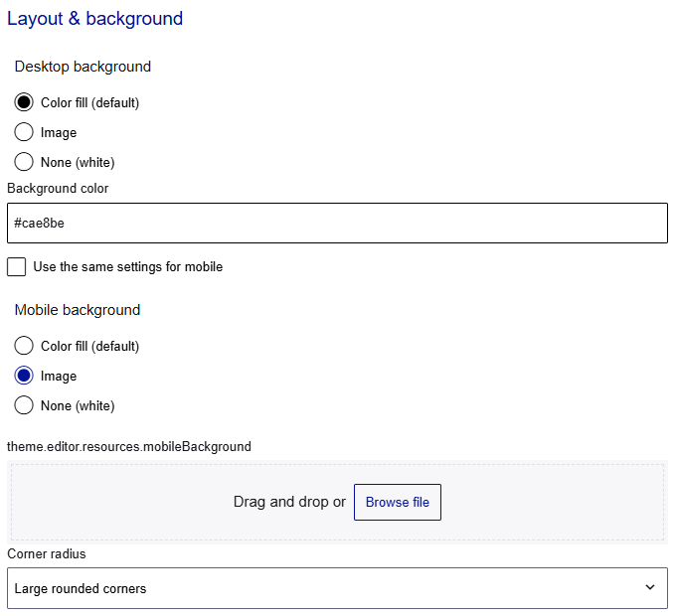Click the Layout & background heading
Screen dimensions: 676x616
[x=95, y=19]
